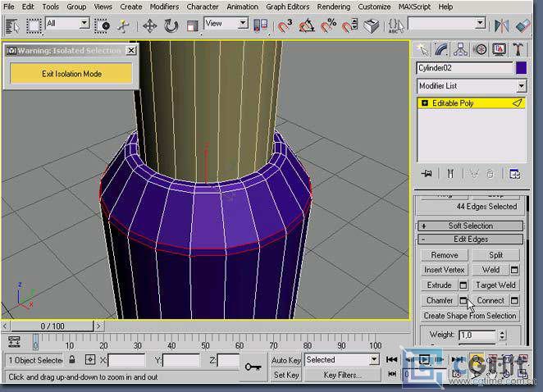Open the Connect settings box
Image resolution: width=543 pixels, height=392 pixels.
pos(514,301)
